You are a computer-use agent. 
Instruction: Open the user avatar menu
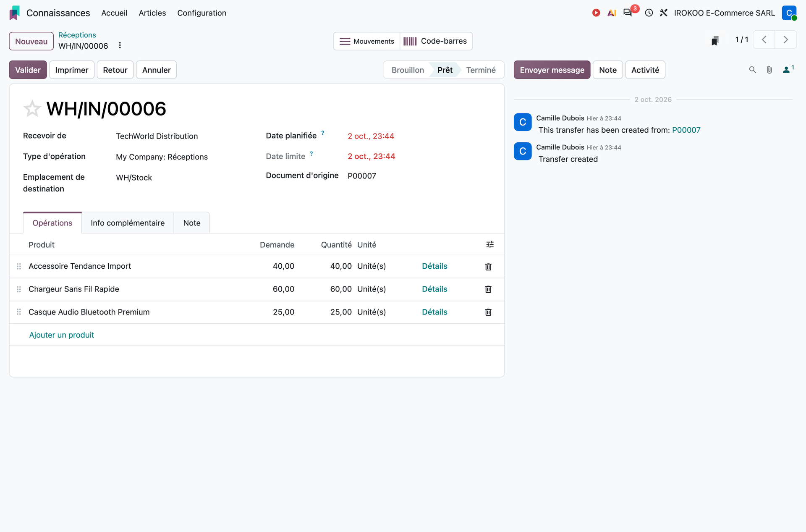click(x=789, y=13)
